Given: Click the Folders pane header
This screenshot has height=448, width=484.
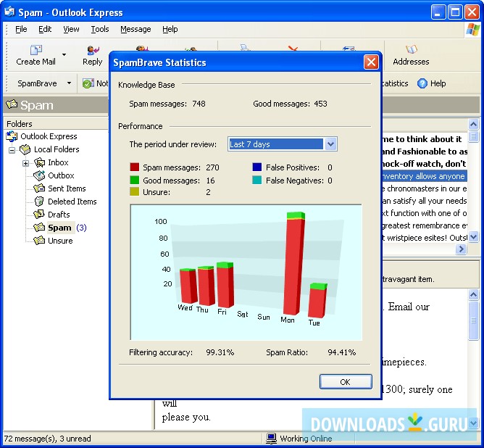Looking at the screenshot, I should pyautogui.click(x=56, y=124).
